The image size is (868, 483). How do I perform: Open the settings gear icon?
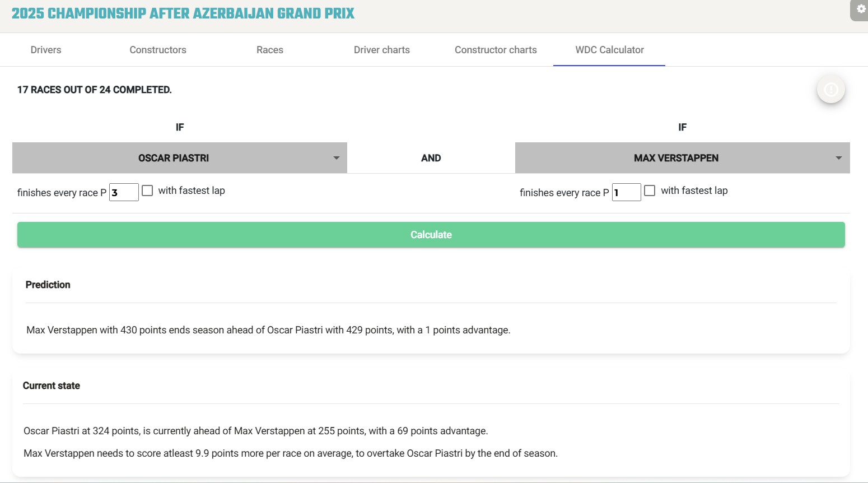pyautogui.click(x=860, y=10)
